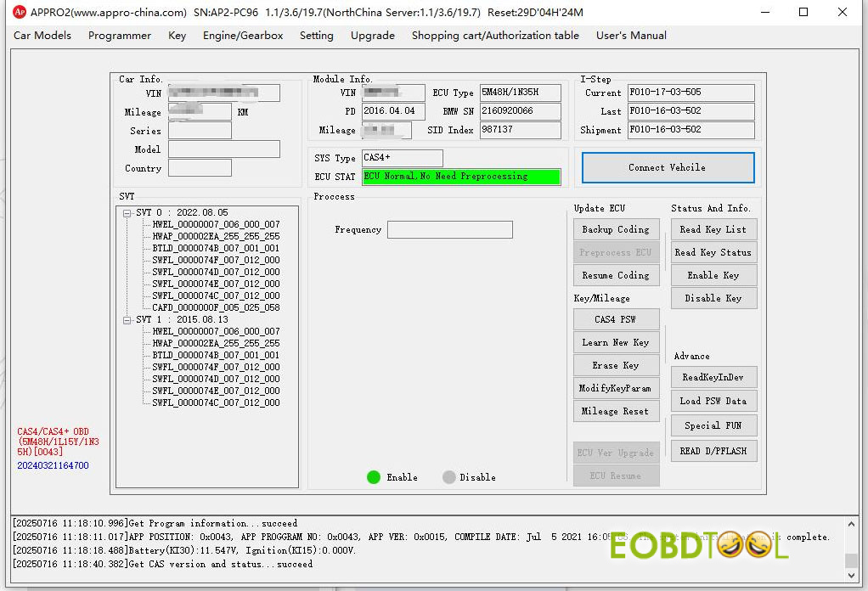Collapse the SVT 0 : 2022.08.05 tree node
The image size is (868, 591).
coord(127,213)
